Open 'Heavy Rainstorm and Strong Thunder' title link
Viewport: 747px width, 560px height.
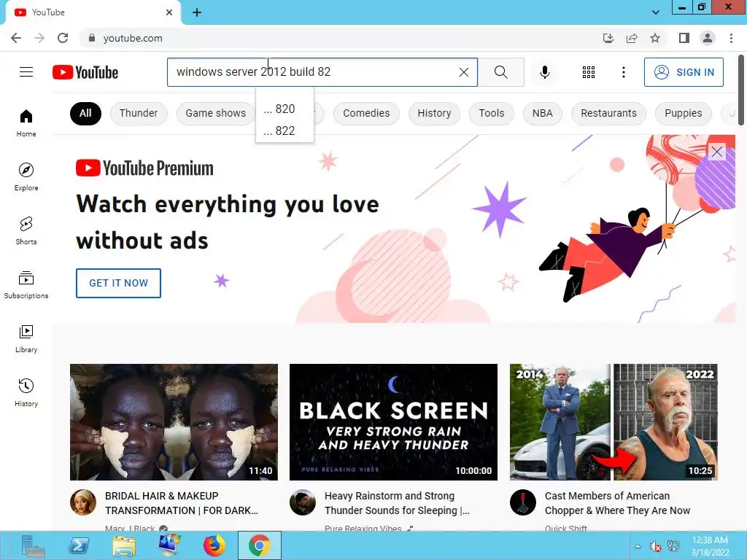click(397, 503)
